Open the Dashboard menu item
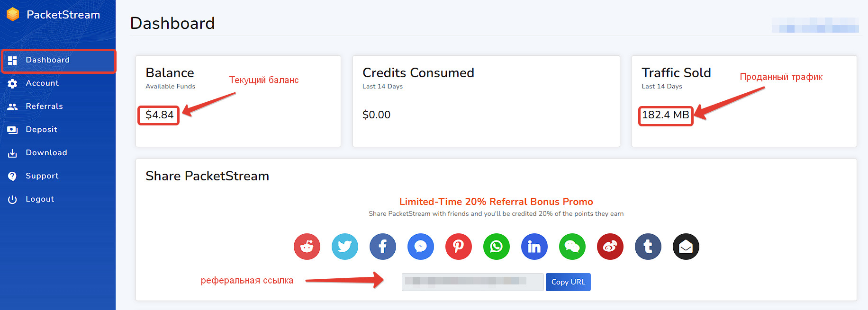Image resolution: width=868 pixels, height=310 pixels. point(47,60)
